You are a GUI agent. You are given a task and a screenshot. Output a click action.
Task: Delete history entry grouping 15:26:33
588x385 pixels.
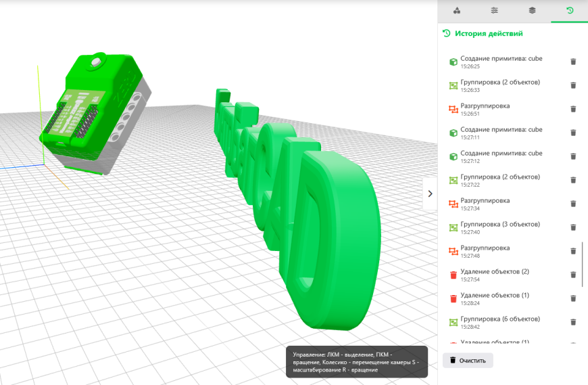coord(573,85)
